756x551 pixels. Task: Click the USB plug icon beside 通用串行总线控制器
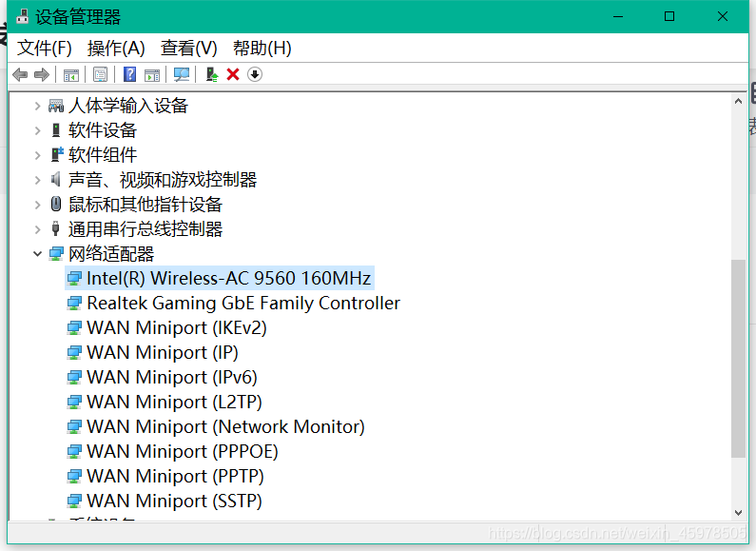click(55, 228)
